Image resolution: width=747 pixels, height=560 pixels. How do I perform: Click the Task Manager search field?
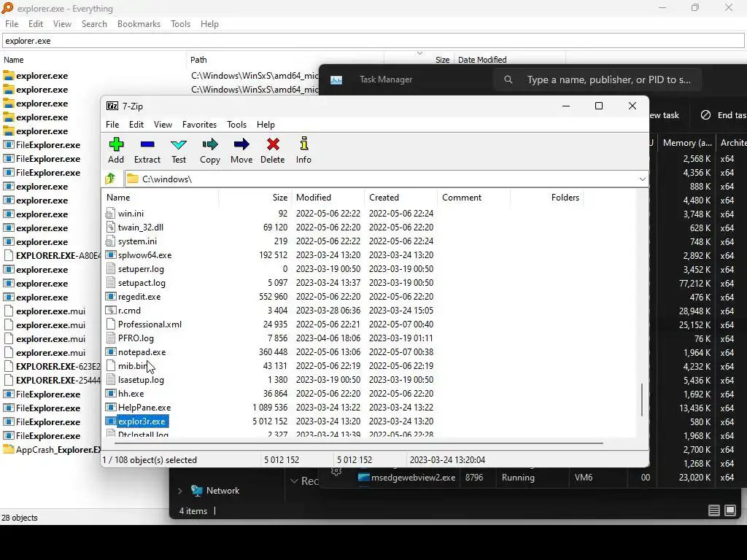coord(598,79)
